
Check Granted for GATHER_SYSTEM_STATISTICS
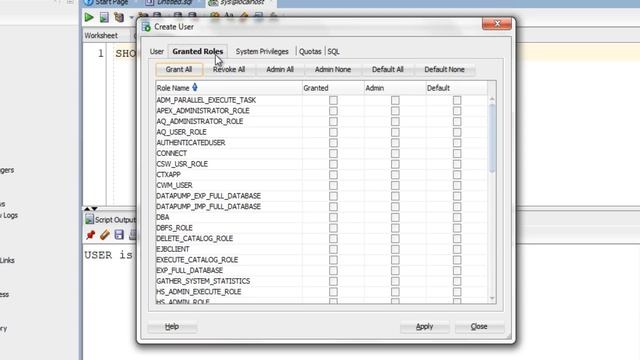coord(333,281)
